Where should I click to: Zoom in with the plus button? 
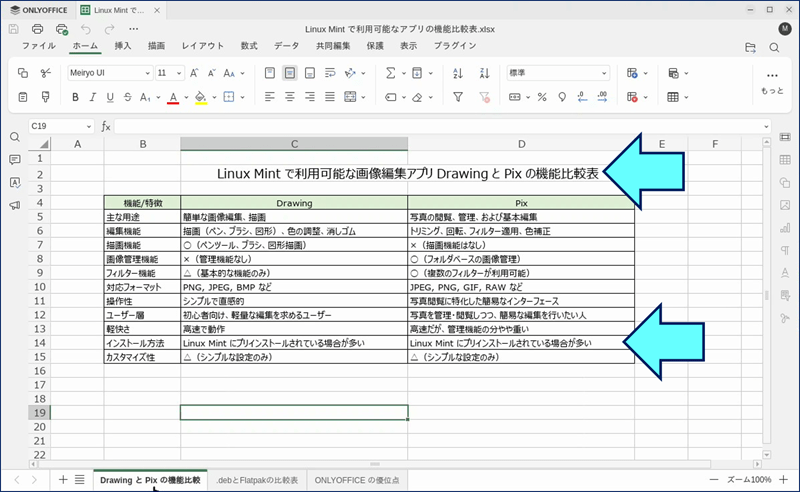click(x=784, y=480)
